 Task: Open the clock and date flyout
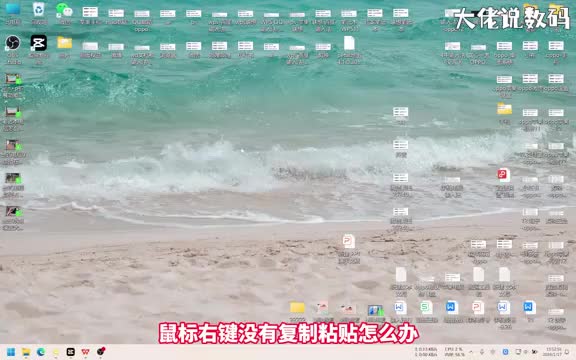tap(553, 352)
